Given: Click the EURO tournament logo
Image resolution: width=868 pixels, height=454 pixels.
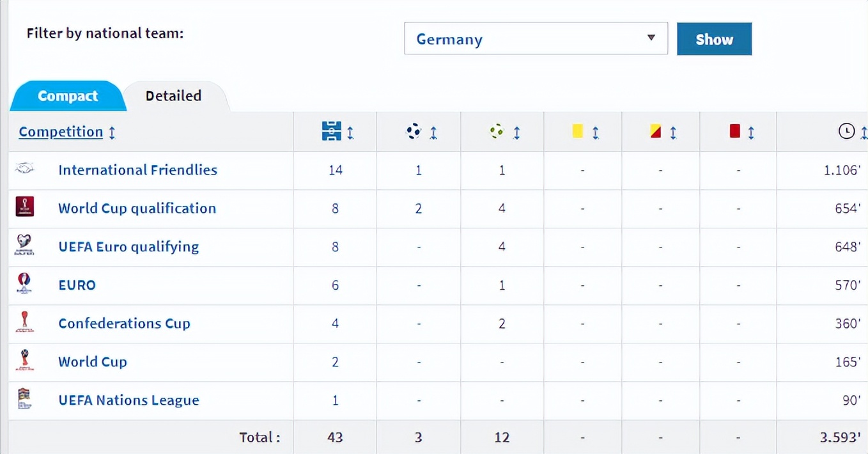Looking at the screenshot, I should pos(24,284).
